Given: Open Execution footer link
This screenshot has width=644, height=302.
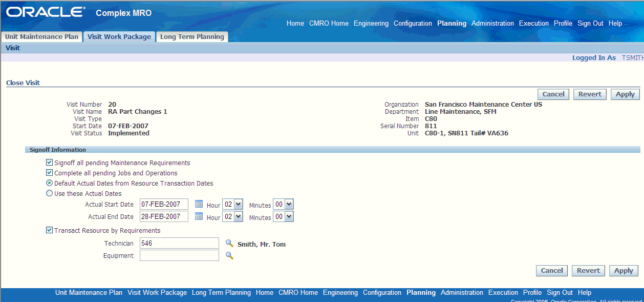Looking at the screenshot, I should [x=503, y=293].
